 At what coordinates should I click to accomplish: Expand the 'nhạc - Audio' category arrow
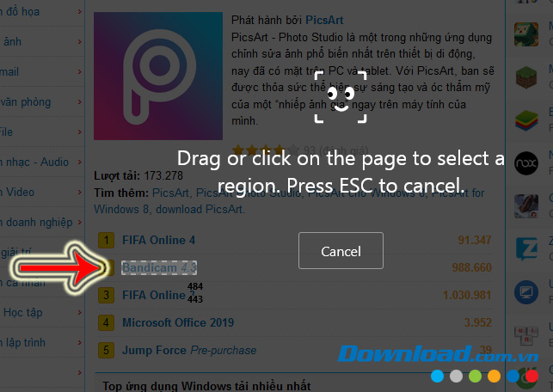(79, 162)
